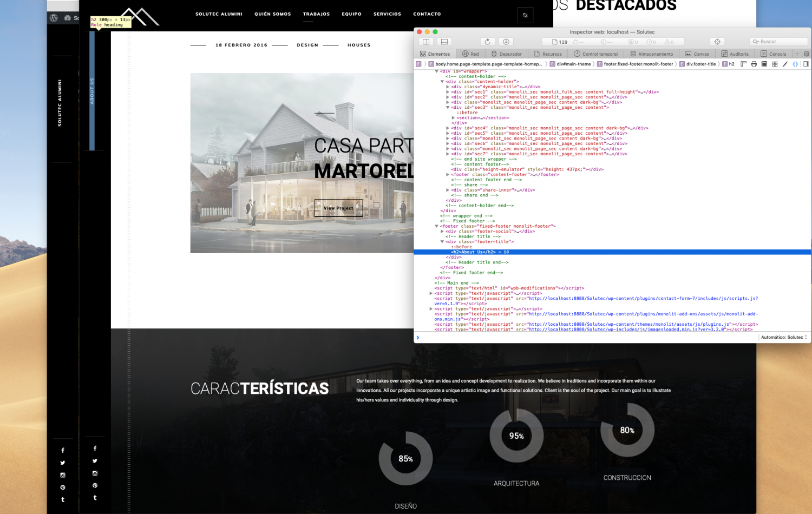Open inspector settings gear
Image resolution: width=812 pixels, height=514 pixels.
(x=807, y=54)
